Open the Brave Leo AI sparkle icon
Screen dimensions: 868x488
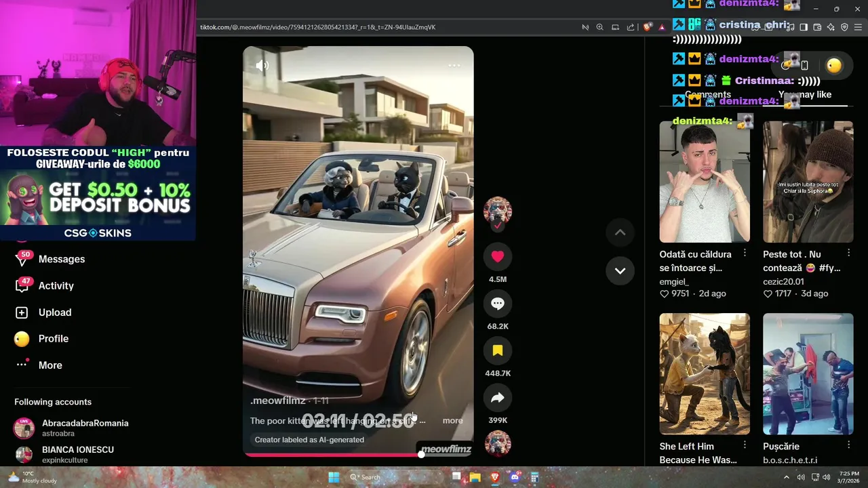point(831,27)
